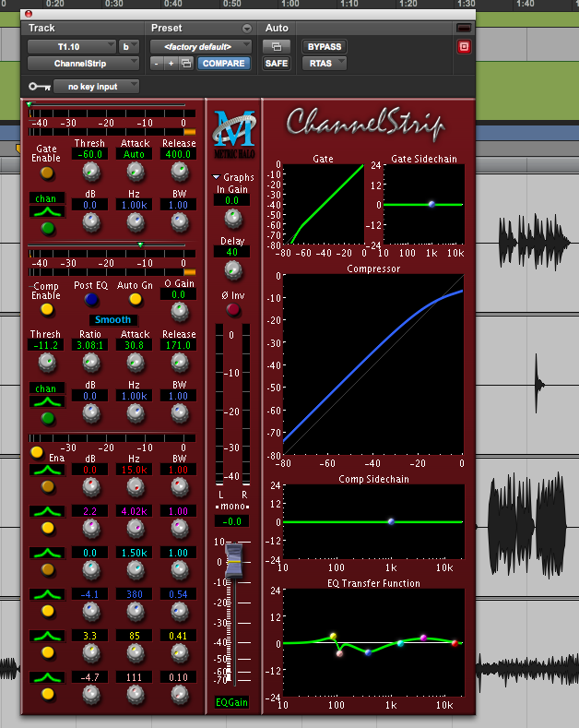Click filter shape icon of 1.50k band
The image size is (579, 728).
pos(47,553)
